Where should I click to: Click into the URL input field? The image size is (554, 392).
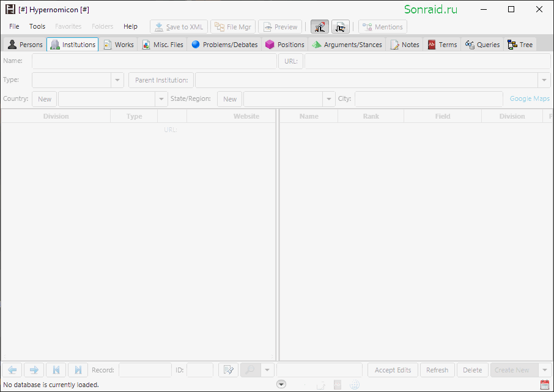[427, 61]
